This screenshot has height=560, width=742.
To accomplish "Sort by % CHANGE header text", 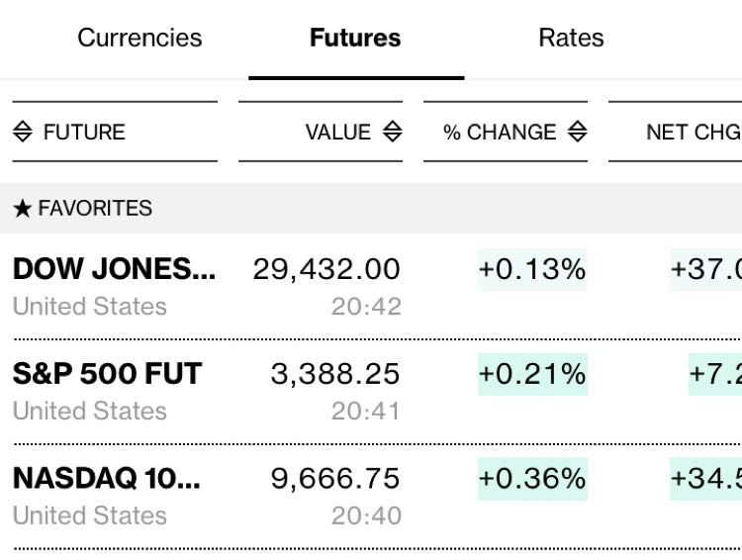I will [x=500, y=132].
